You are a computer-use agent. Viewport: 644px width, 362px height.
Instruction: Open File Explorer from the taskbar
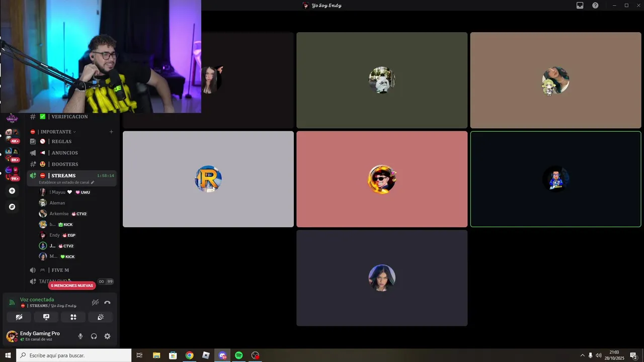(x=156, y=355)
